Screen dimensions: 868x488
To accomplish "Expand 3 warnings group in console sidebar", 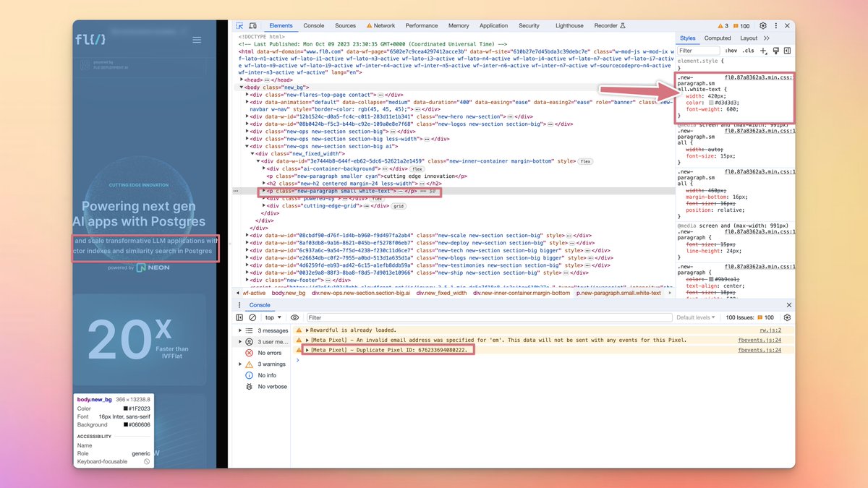I will click(240, 364).
